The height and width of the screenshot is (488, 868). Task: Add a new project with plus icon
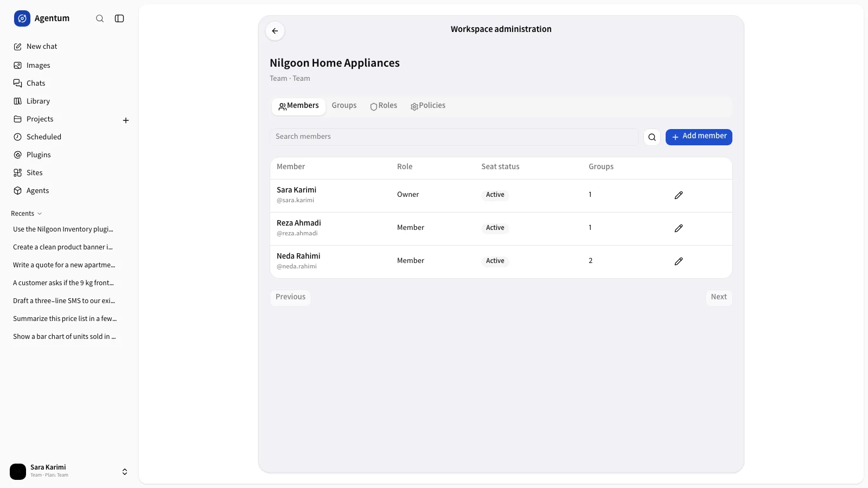126,120
